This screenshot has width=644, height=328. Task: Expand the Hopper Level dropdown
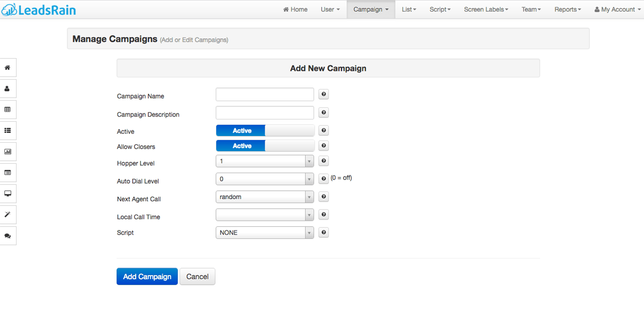point(265,162)
